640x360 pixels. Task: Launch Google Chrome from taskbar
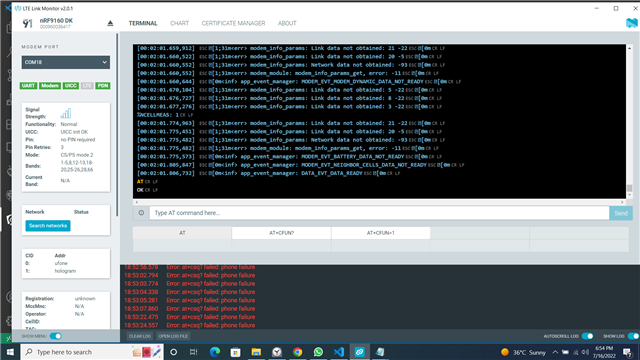click(298, 352)
